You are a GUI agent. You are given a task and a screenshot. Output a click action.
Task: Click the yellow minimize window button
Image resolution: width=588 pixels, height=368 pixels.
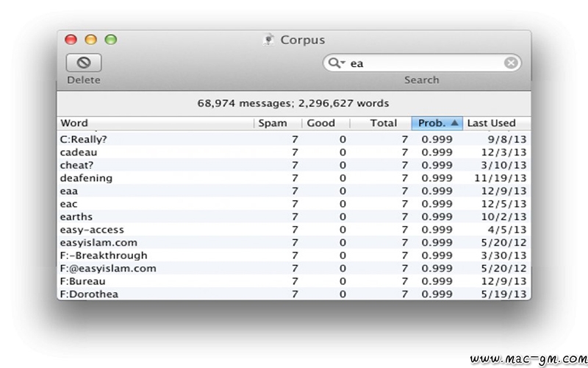(90, 40)
